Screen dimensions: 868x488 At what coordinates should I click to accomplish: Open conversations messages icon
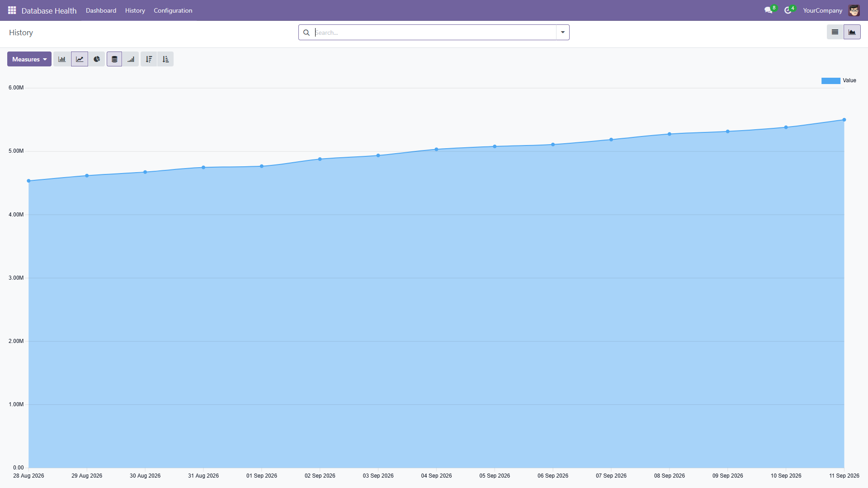pos(769,10)
